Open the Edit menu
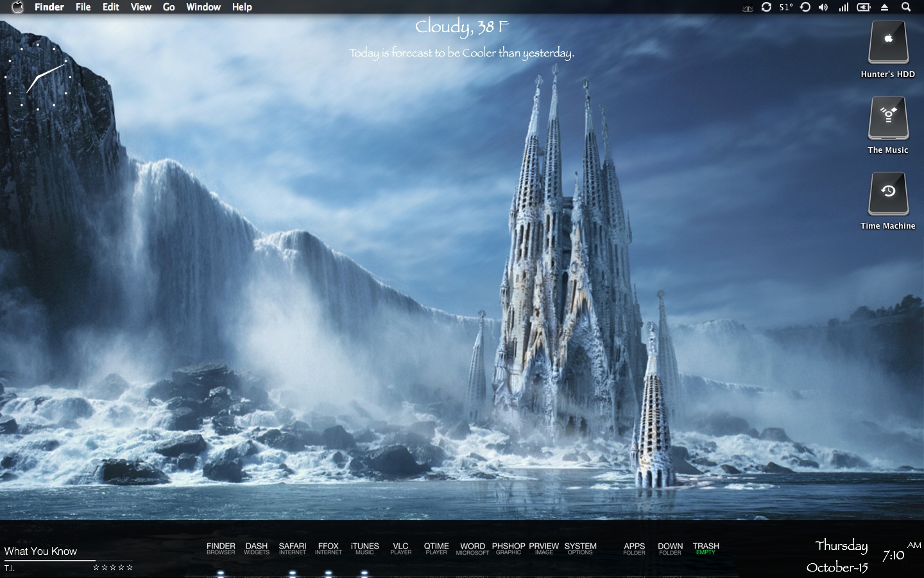Screen dimensions: 924x578 [111, 7]
